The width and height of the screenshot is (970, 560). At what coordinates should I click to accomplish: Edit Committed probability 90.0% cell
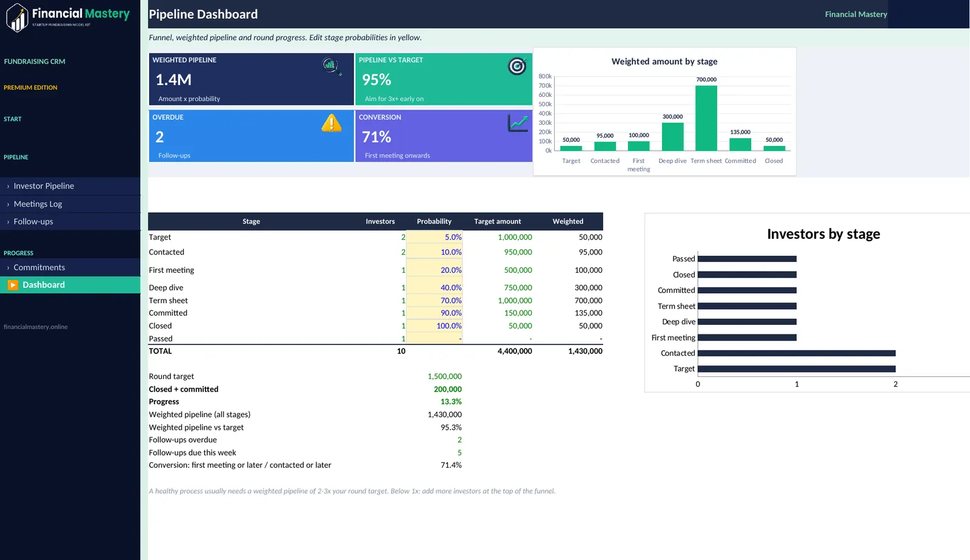(434, 313)
